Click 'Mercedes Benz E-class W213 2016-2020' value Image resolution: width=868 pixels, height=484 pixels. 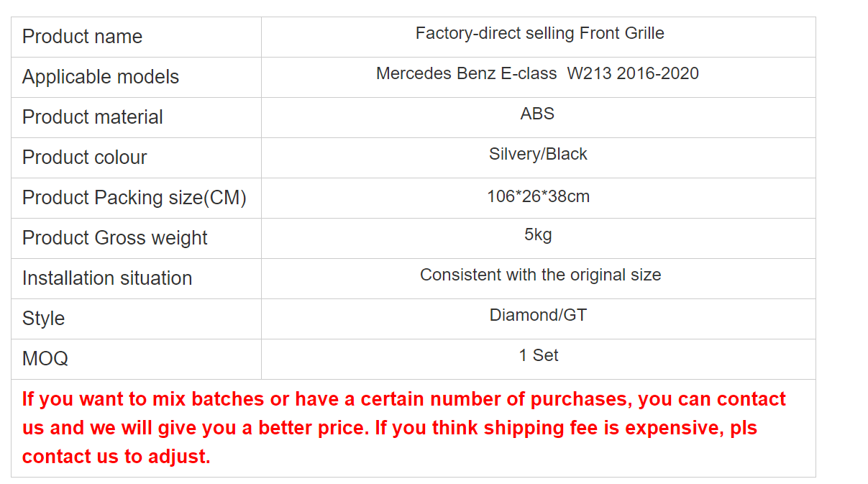coord(537,73)
